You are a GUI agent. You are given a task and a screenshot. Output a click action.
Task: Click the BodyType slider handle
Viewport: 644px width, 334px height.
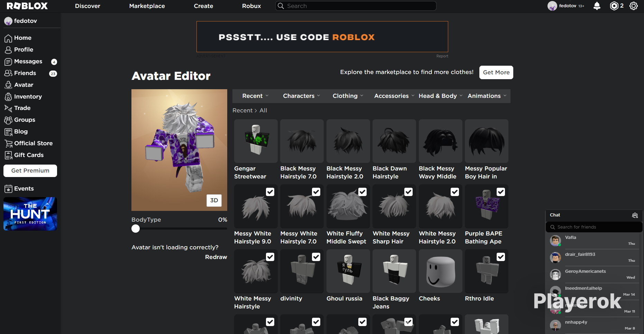[136, 229]
